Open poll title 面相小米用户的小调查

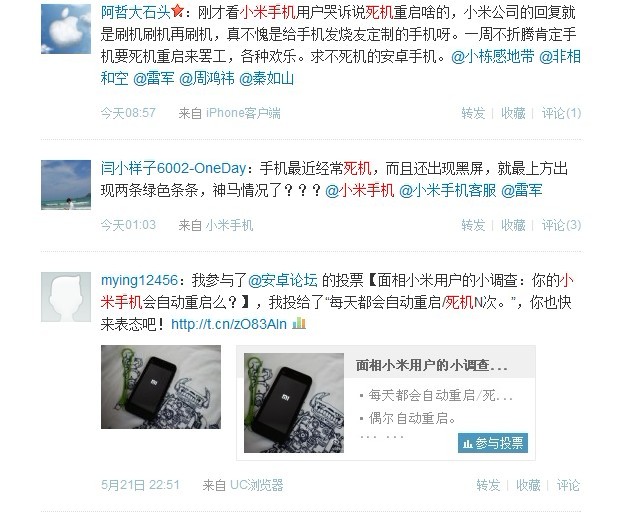pos(431,365)
